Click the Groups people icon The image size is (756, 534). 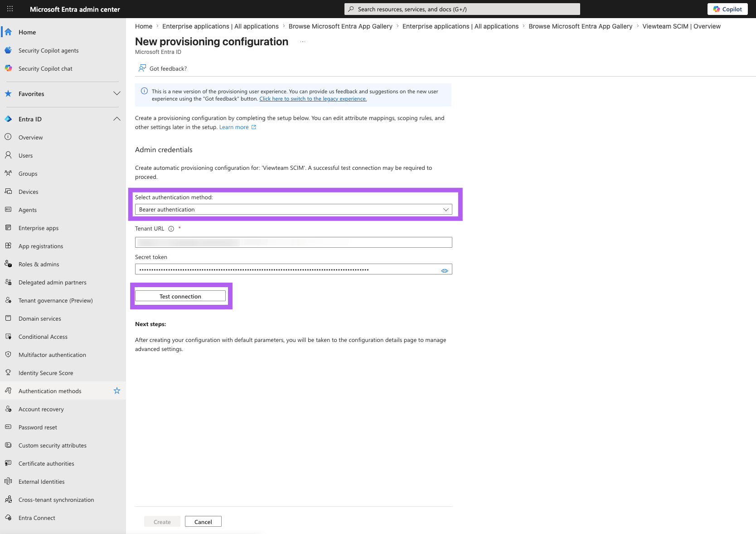pyautogui.click(x=8, y=173)
